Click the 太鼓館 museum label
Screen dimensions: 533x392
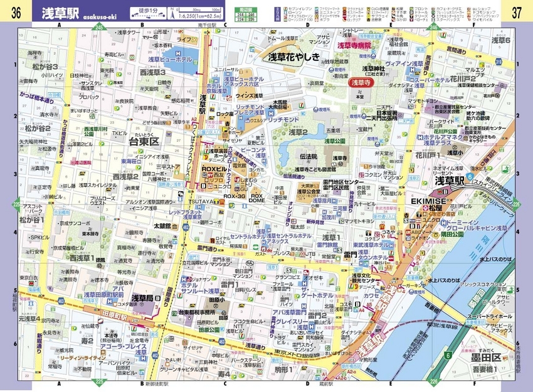click(x=163, y=225)
